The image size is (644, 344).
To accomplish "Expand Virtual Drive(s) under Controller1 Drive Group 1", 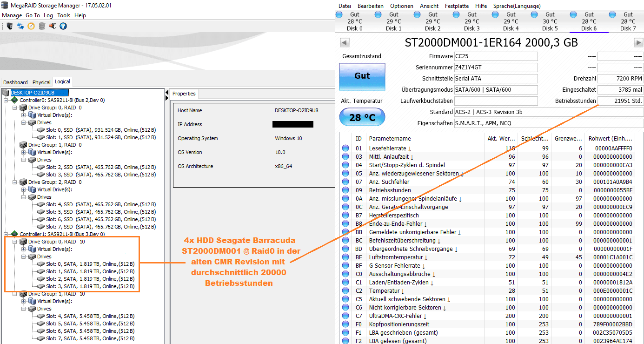I will point(24,301).
